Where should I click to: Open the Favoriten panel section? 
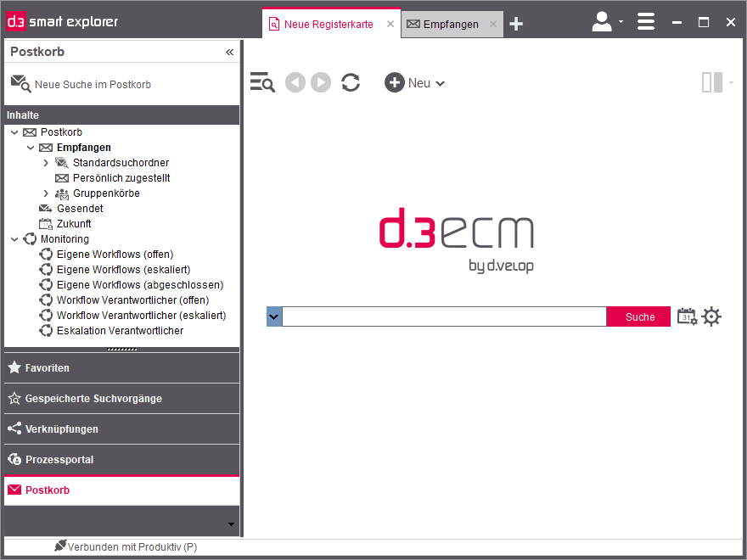48,368
